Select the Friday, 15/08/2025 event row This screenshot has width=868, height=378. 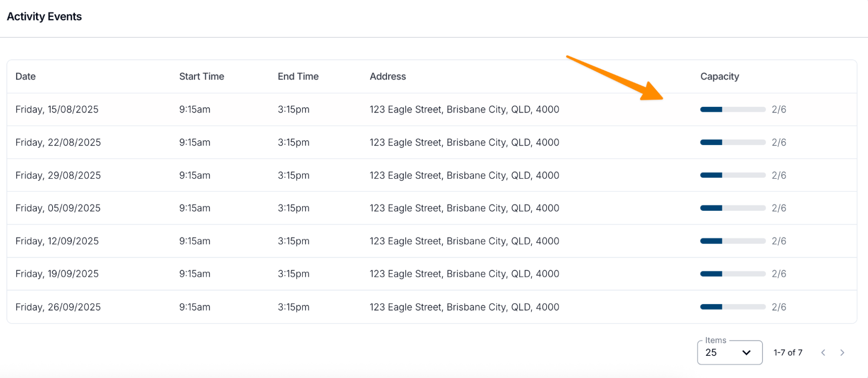click(57, 109)
